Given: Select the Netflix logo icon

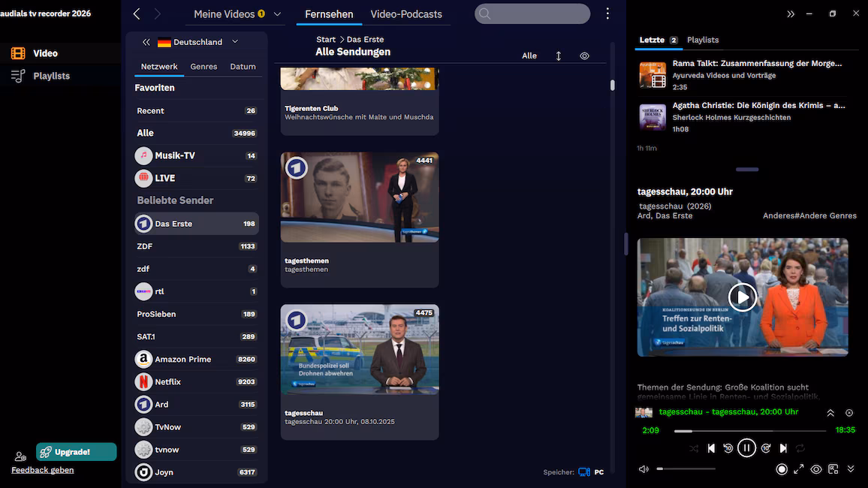Looking at the screenshot, I should point(143,382).
